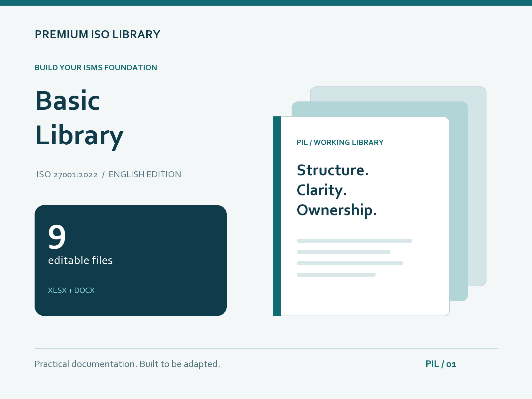Click the word 'Structure.' on the document
Viewport: 532px width, 399px height.
click(332, 170)
